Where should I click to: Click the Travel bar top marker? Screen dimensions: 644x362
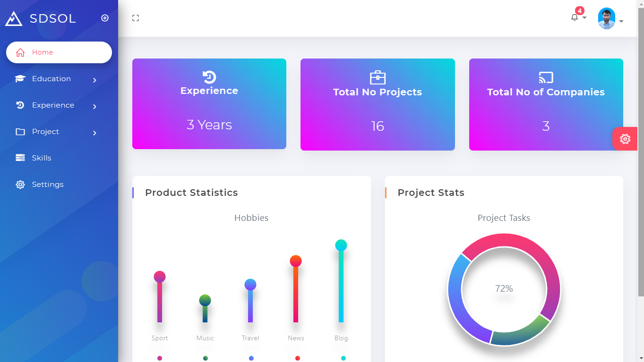coord(250,285)
